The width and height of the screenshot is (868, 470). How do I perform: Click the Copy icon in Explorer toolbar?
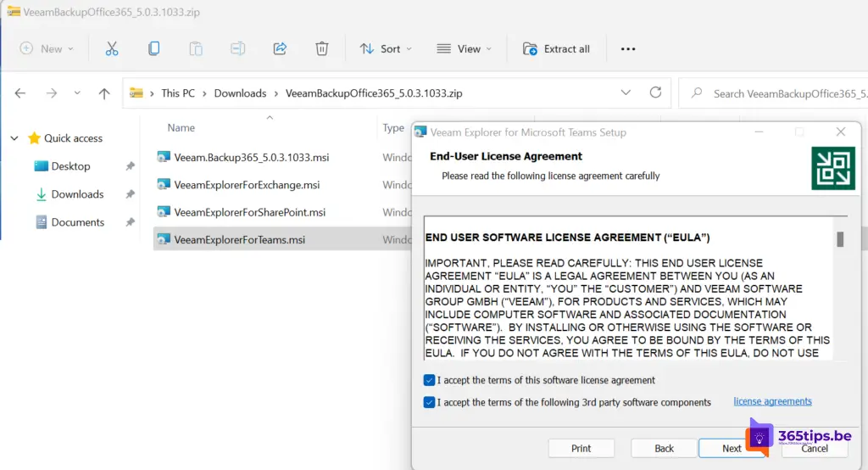click(154, 48)
